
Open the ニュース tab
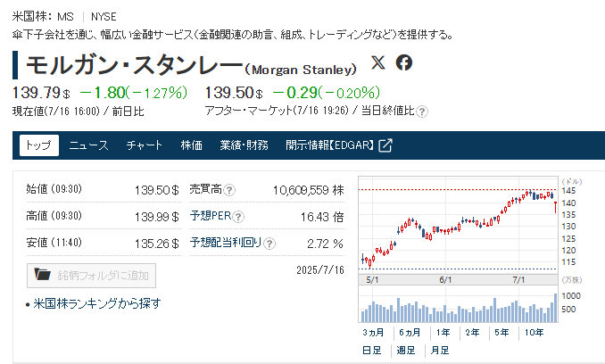click(x=88, y=145)
